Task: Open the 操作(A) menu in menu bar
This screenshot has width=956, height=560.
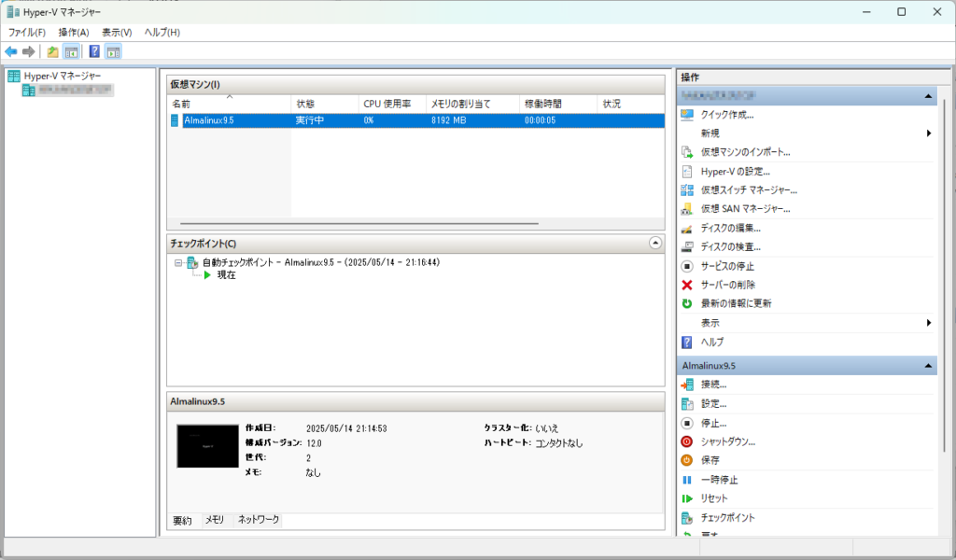Action: tap(73, 32)
